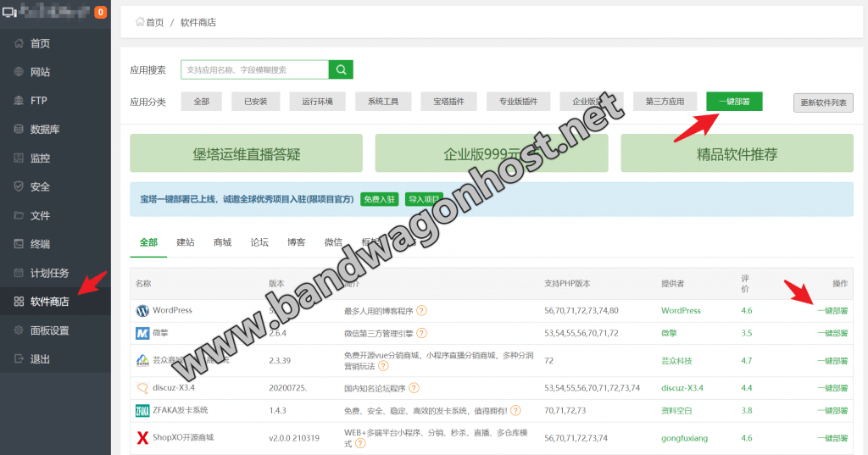The width and height of the screenshot is (868, 455).
Task: Filter category by 第三方应用
Action: coord(665,102)
